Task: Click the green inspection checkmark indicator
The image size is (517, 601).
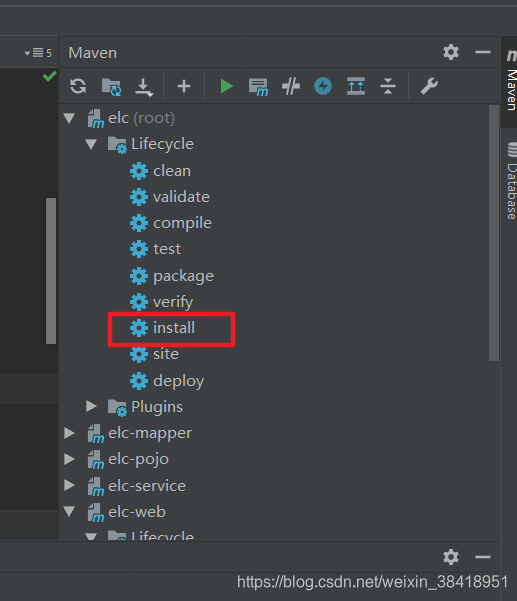Action: [x=49, y=76]
